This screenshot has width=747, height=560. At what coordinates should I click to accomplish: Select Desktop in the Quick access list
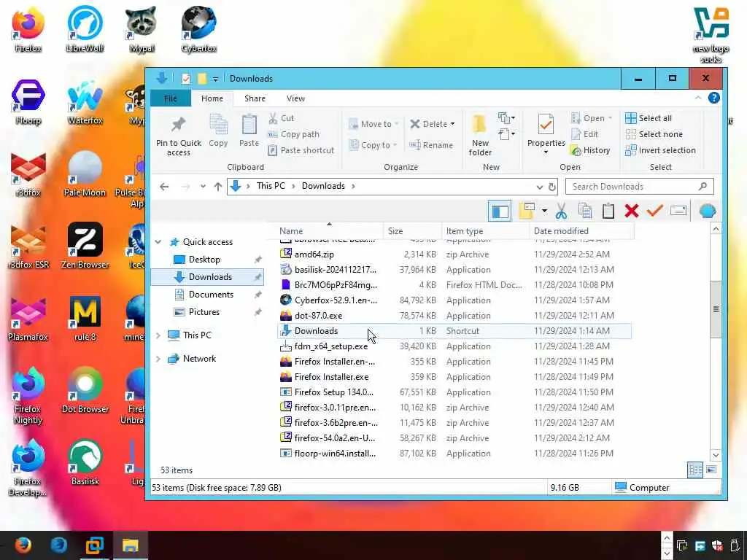[x=204, y=260]
